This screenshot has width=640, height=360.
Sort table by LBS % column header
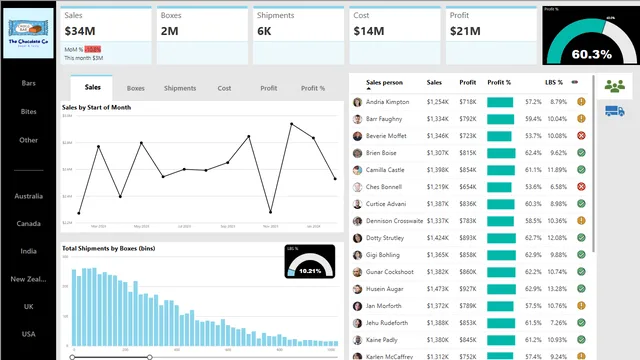pos(554,82)
